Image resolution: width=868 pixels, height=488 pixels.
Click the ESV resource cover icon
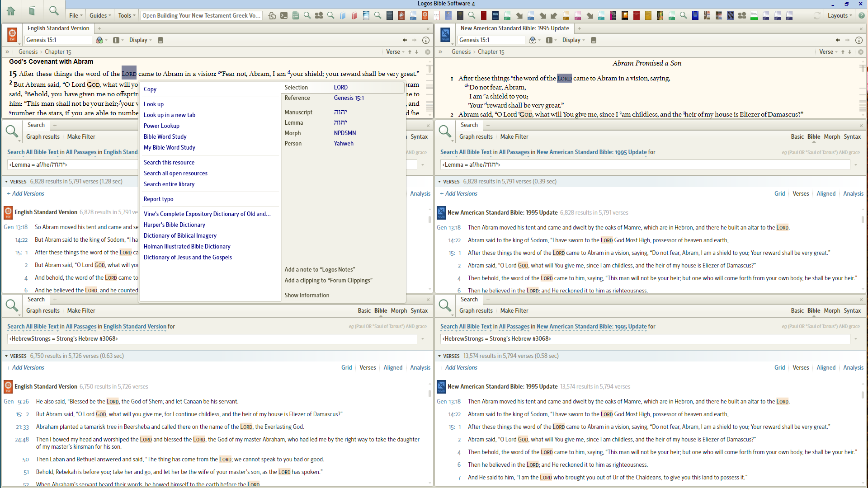click(x=12, y=34)
